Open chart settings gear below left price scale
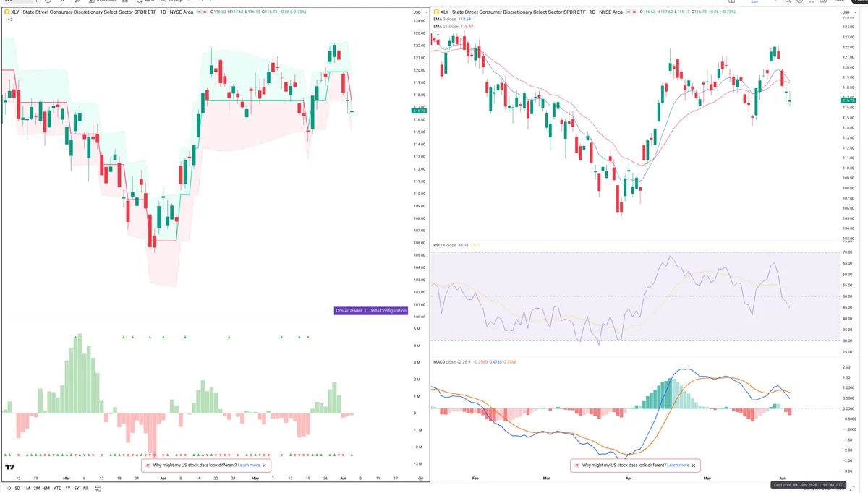This screenshot has width=868, height=493. (x=421, y=479)
